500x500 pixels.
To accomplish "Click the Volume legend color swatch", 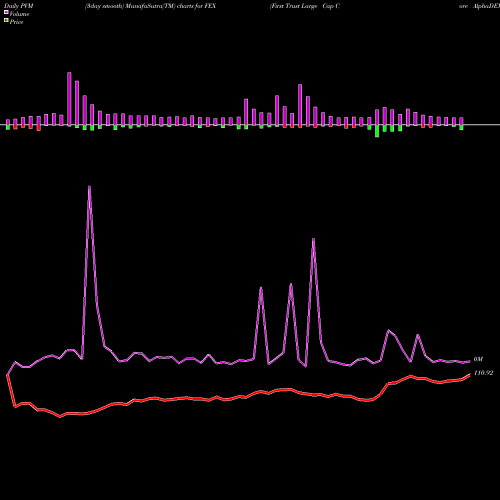I will [x=6, y=12].
